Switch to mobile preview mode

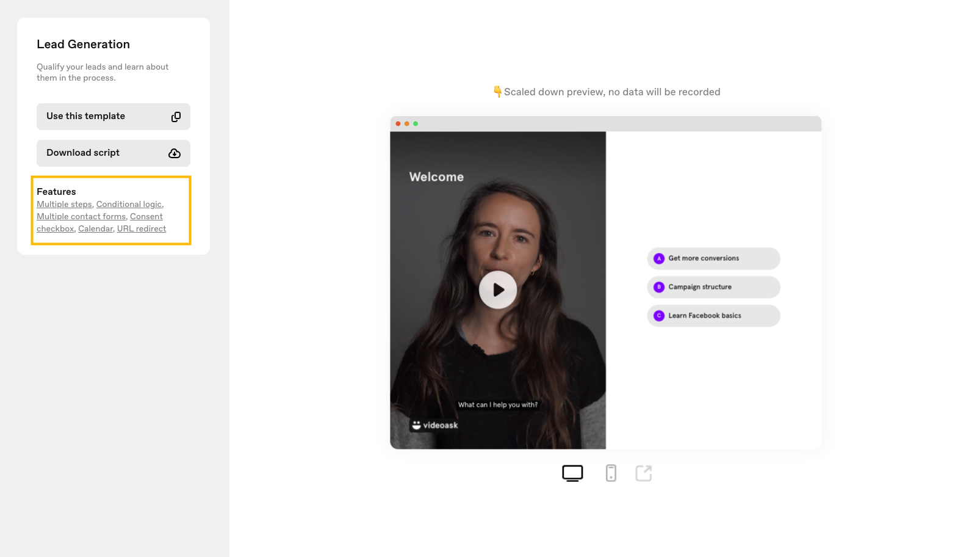tap(611, 473)
